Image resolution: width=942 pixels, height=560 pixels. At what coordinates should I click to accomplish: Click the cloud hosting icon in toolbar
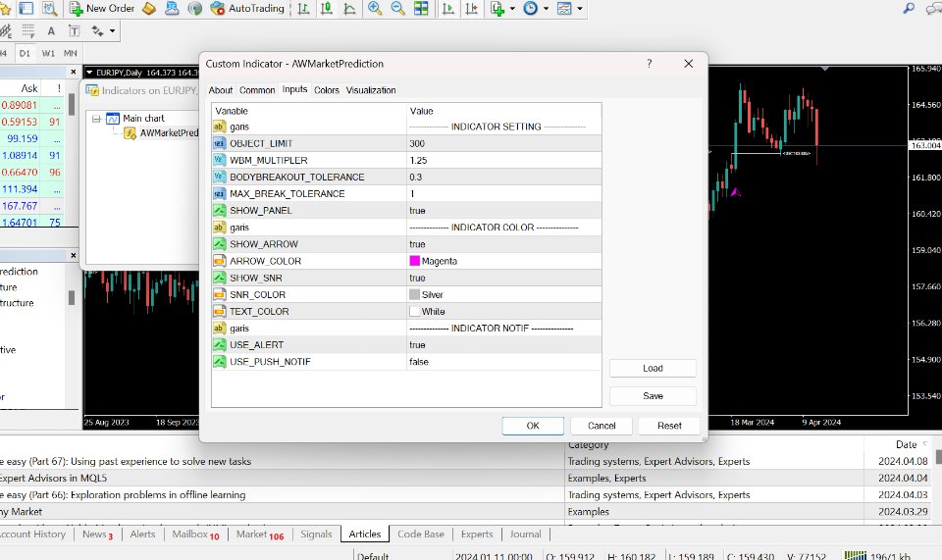coord(172,9)
